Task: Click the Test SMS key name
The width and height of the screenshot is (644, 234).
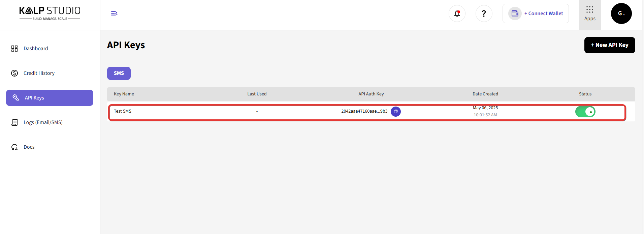Action: [x=123, y=111]
